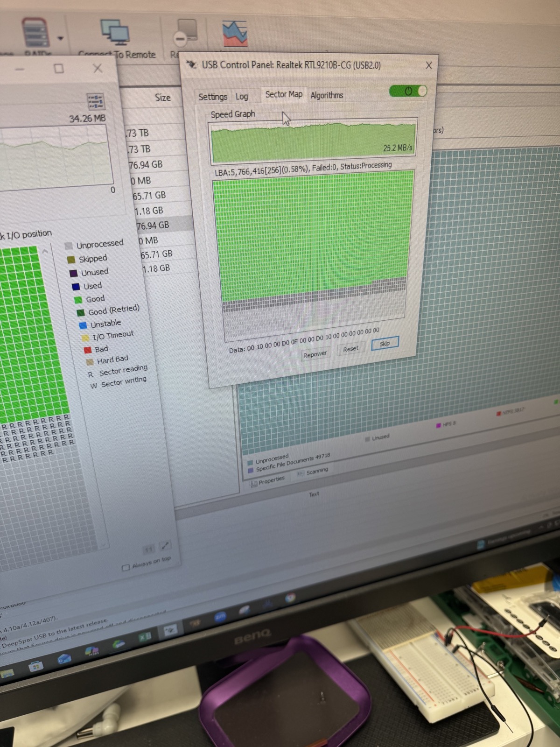Click the Unprocessed legend swatch
The height and width of the screenshot is (747, 560).
[x=69, y=246]
